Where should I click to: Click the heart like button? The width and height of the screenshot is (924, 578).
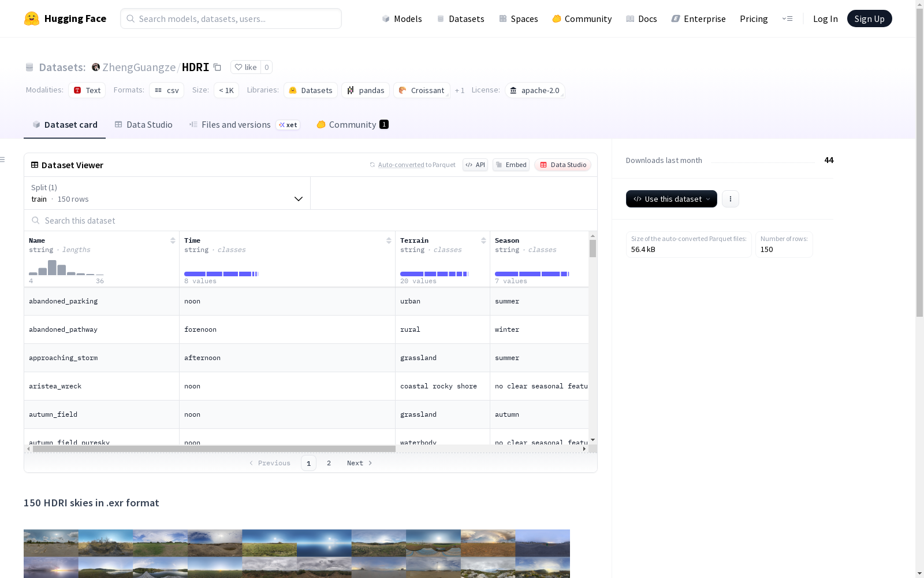click(x=245, y=67)
